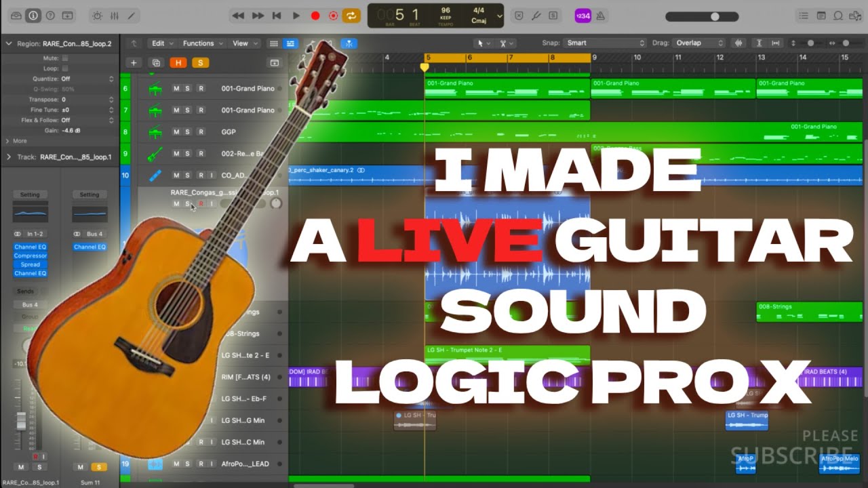Viewport: 868px width, 488px height.
Task: Open the media Browsers icon
Action: point(855,15)
